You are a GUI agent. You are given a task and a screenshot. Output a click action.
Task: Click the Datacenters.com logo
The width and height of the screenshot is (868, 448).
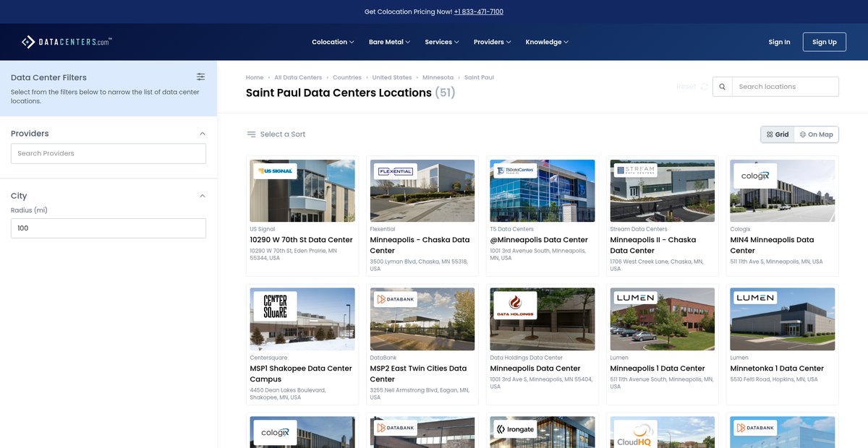tap(67, 42)
